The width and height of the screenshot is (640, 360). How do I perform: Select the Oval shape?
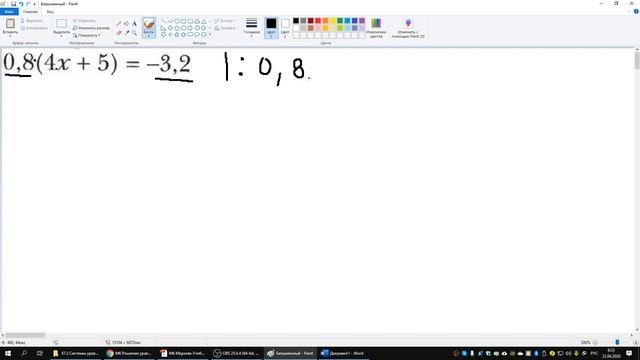pyautogui.click(x=177, y=21)
